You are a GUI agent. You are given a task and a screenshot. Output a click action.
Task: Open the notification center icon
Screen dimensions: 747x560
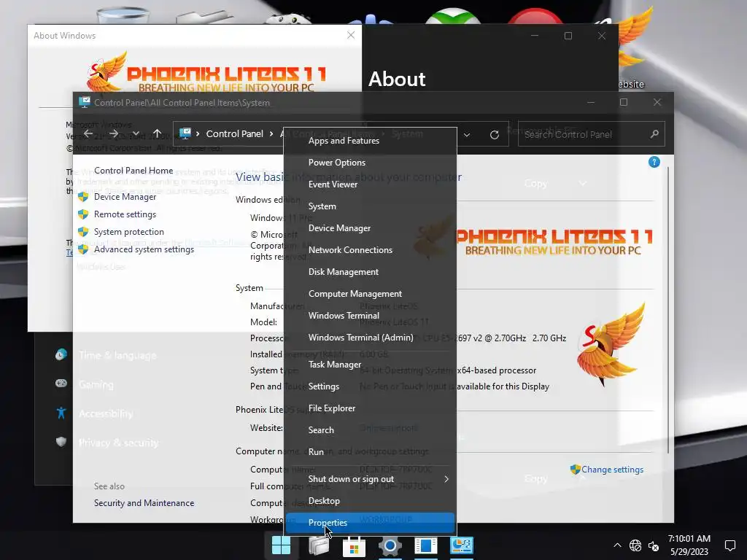pos(729,545)
